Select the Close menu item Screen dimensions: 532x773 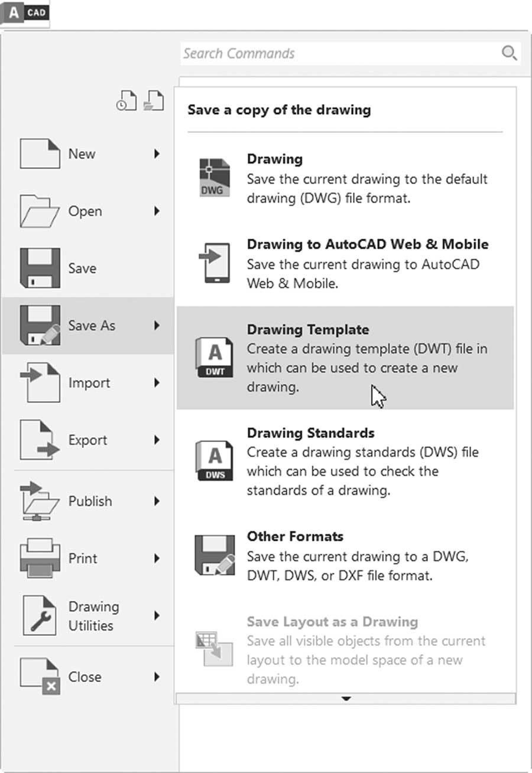click(88, 677)
